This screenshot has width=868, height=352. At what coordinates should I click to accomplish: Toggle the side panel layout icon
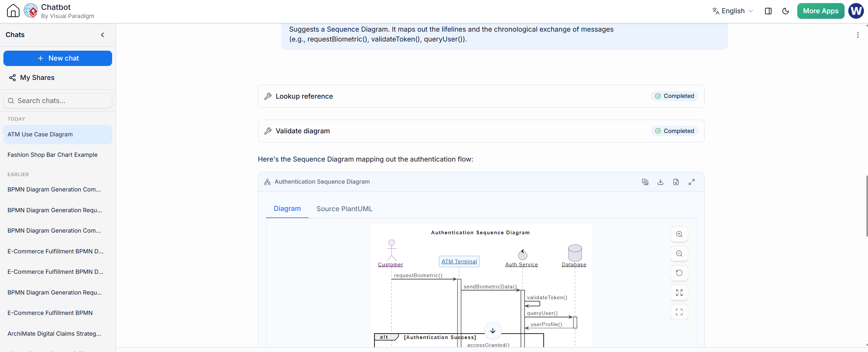tap(768, 11)
